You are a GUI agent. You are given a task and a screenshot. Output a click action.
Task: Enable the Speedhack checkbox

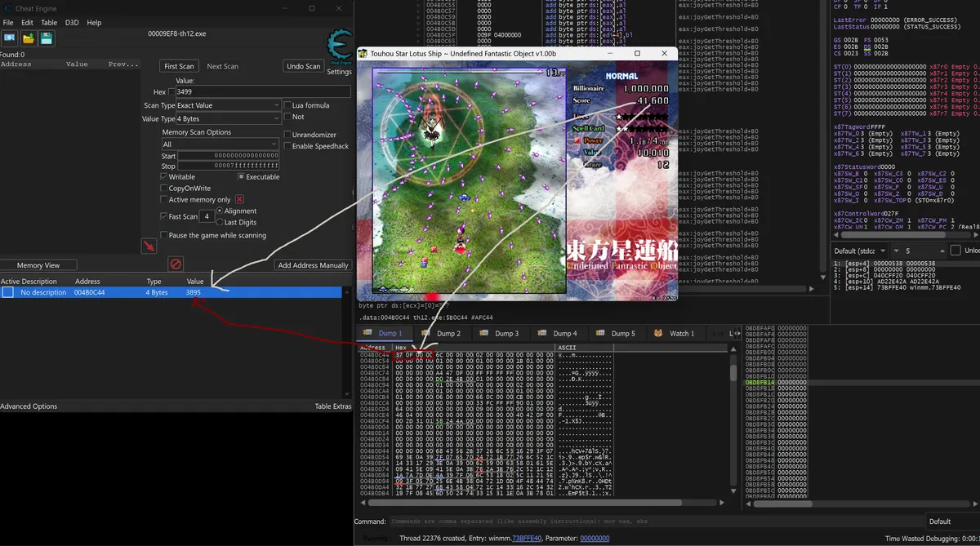(x=287, y=146)
